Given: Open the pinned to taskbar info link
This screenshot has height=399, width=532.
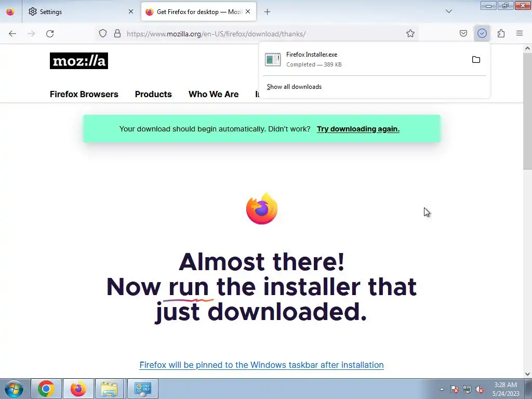Looking at the screenshot, I should (262, 365).
